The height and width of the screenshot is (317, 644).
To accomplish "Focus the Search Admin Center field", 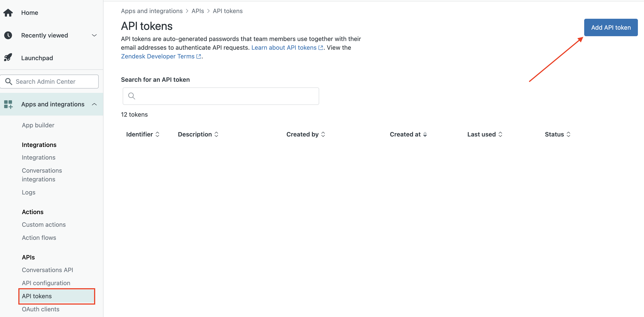I will pos(49,81).
